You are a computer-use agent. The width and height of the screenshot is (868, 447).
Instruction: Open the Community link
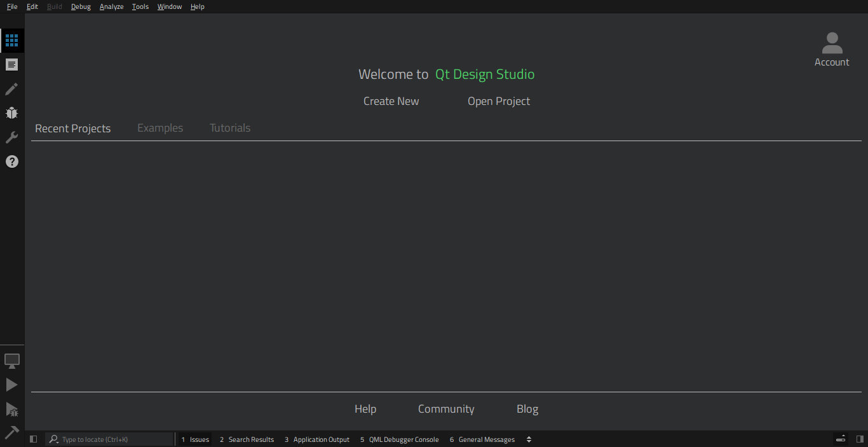[445, 409]
